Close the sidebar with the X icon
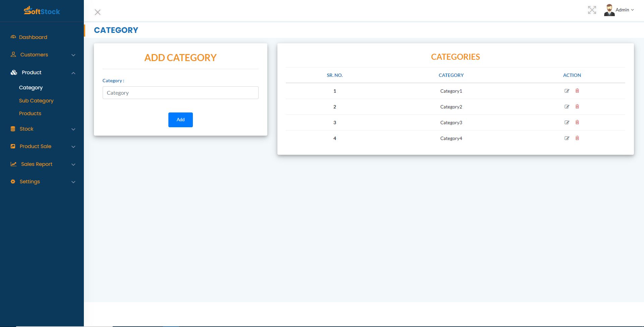Screen dimensions: 644x327 pyautogui.click(x=98, y=12)
